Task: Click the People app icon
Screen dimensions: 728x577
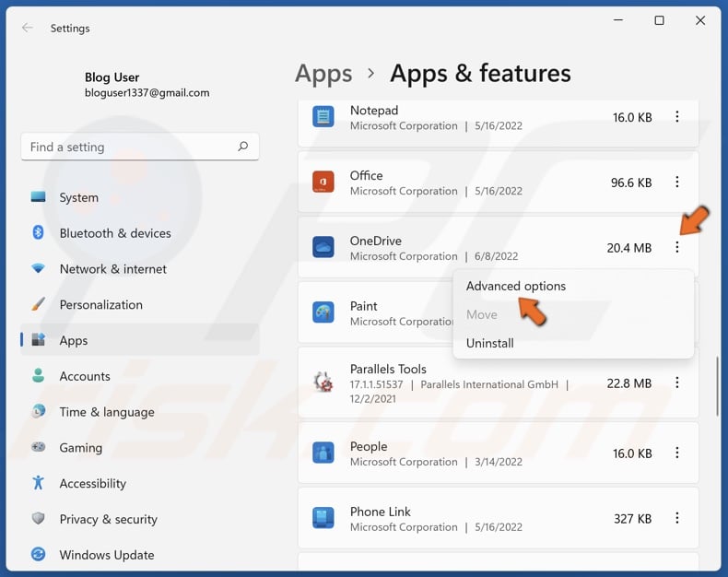Action: click(323, 453)
